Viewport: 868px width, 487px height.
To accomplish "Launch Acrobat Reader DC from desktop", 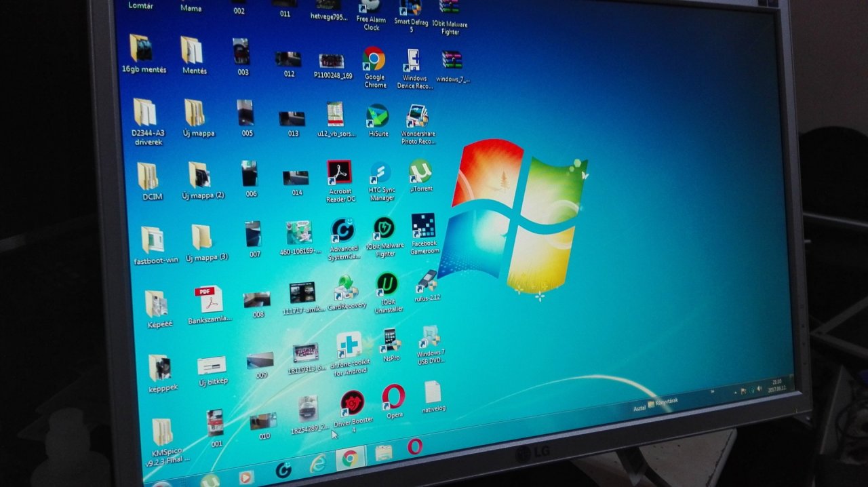I will click(339, 173).
